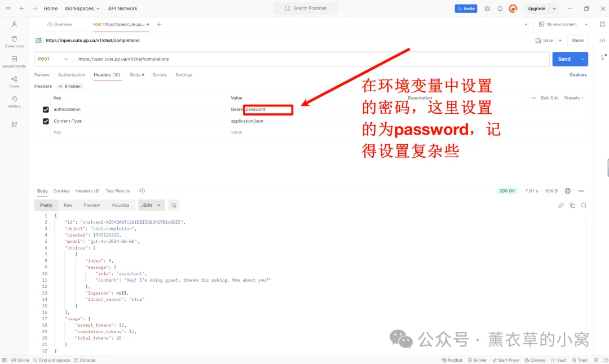The width and height of the screenshot is (609, 364).
Task: Copy the response body icon
Action: [572, 205]
